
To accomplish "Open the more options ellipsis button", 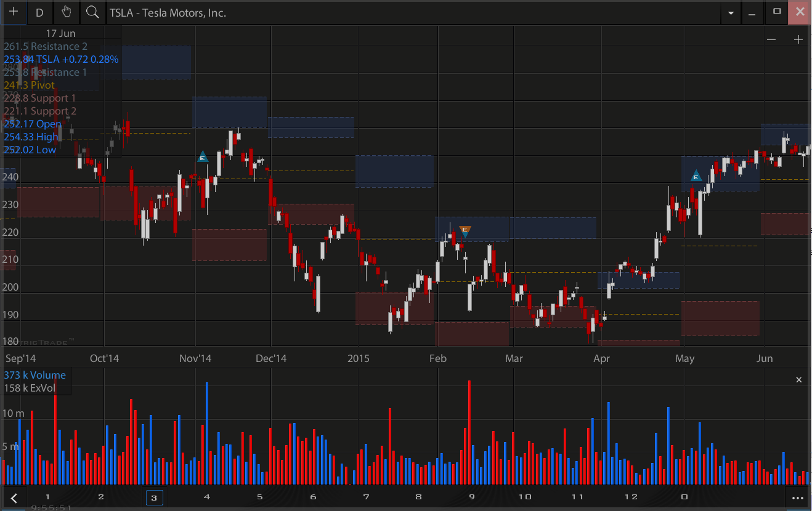I will point(798,497).
